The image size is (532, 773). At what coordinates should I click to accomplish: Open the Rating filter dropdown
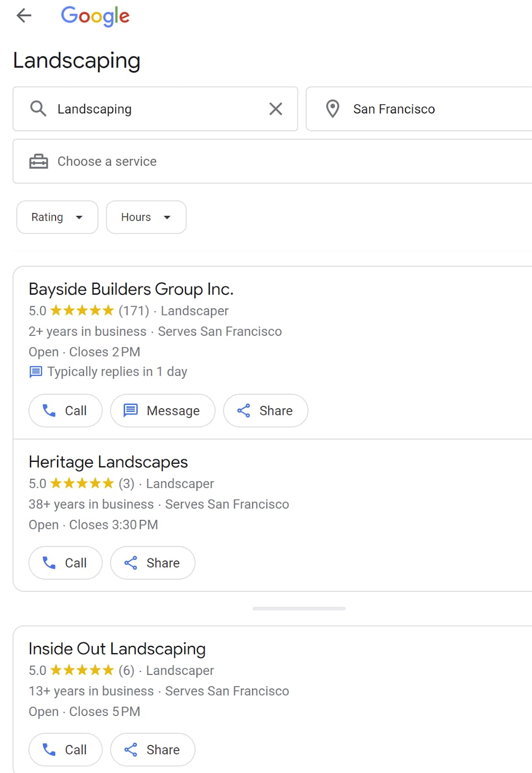click(x=57, y=217)
